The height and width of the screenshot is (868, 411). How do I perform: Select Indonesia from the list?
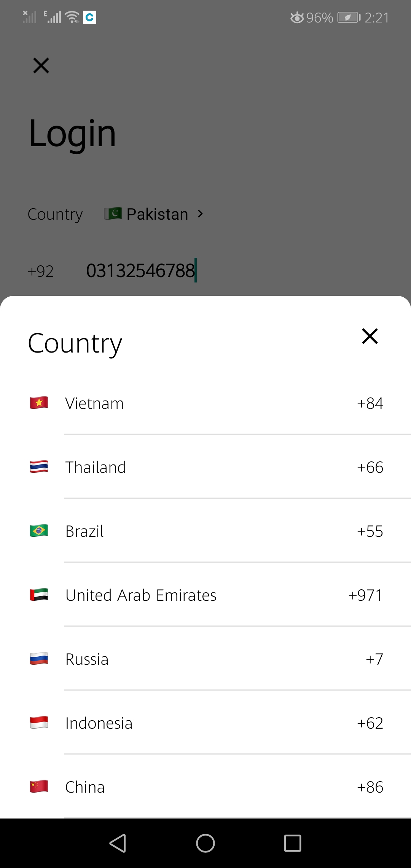(99, 723)
